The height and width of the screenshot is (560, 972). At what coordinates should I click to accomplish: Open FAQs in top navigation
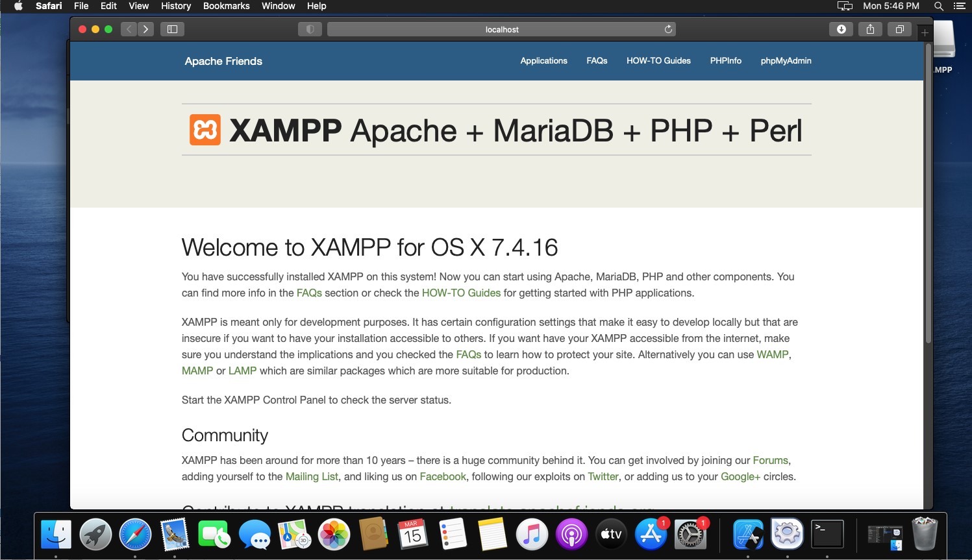597,60
